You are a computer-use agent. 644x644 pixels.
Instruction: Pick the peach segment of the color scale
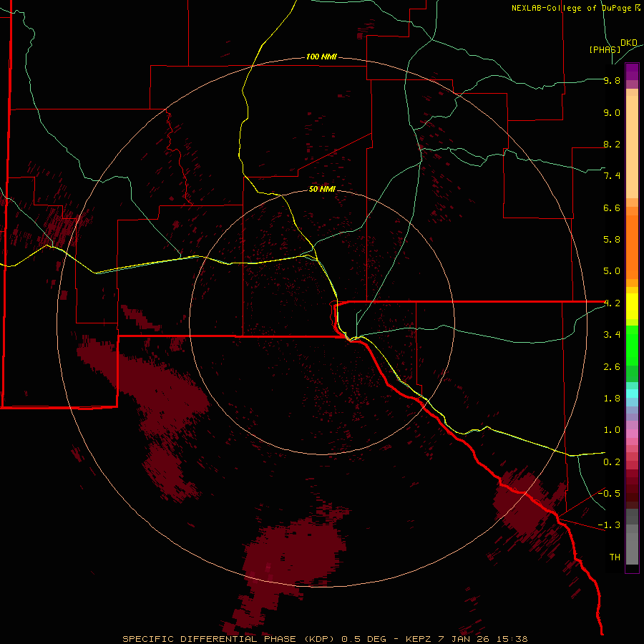(632, 147)
